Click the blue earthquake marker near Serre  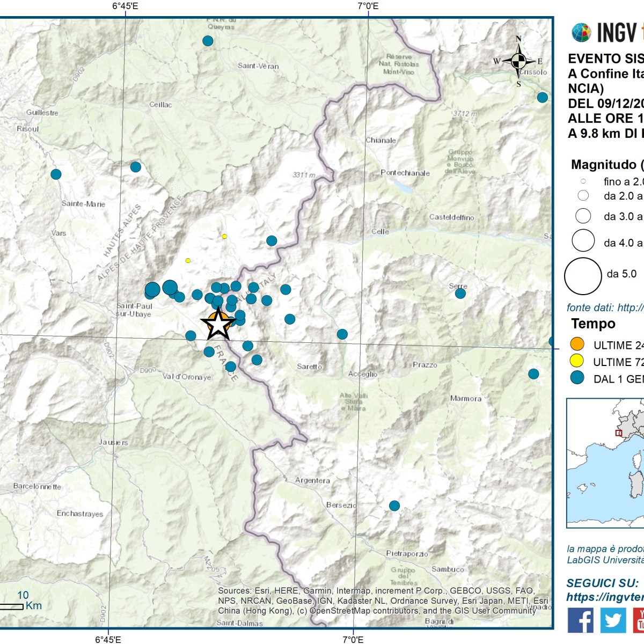coord(460,294)
